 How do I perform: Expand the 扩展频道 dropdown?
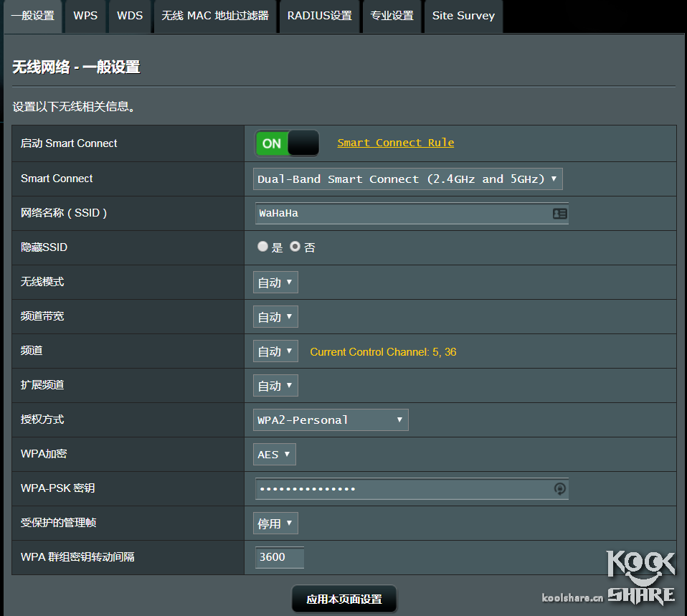pos(275,386)
